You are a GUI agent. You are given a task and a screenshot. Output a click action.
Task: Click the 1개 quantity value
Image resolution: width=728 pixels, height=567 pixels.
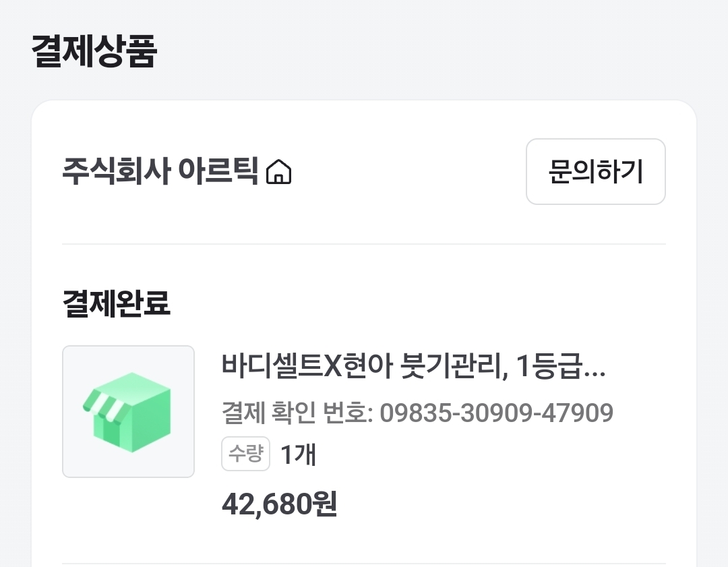click(299, 455)
